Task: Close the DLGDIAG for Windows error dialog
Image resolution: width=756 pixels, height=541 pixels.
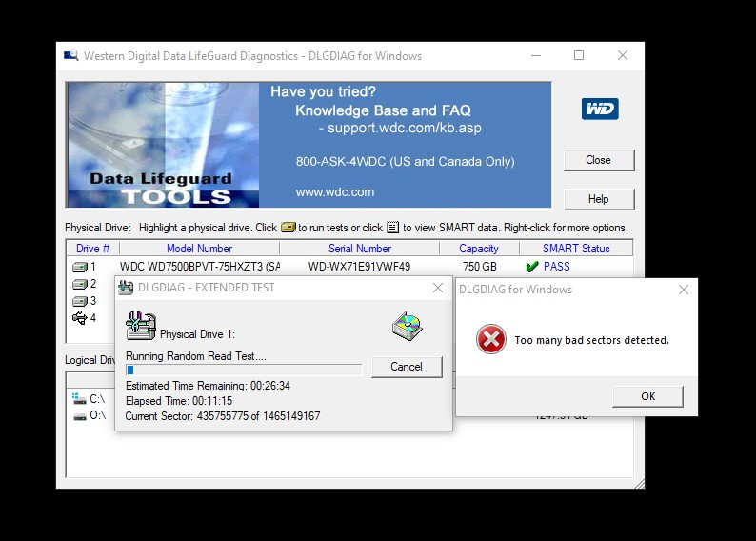Action: [x=684, y=290]
